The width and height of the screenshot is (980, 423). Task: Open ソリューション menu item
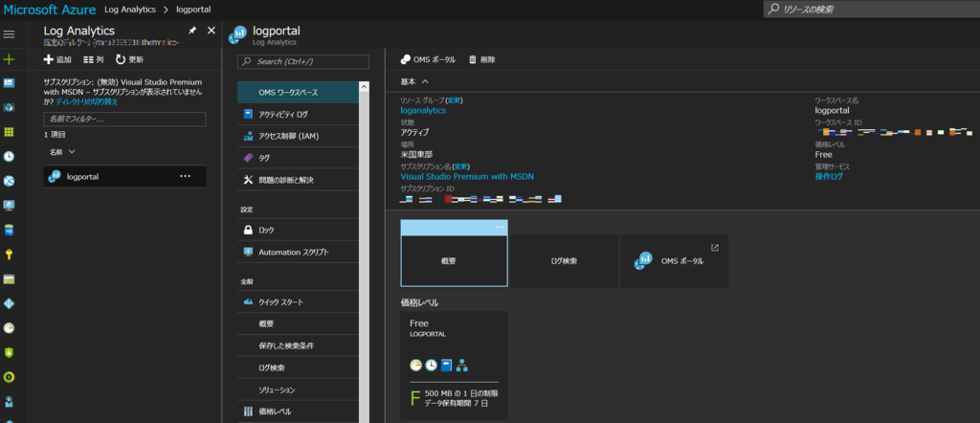(299, 390)
